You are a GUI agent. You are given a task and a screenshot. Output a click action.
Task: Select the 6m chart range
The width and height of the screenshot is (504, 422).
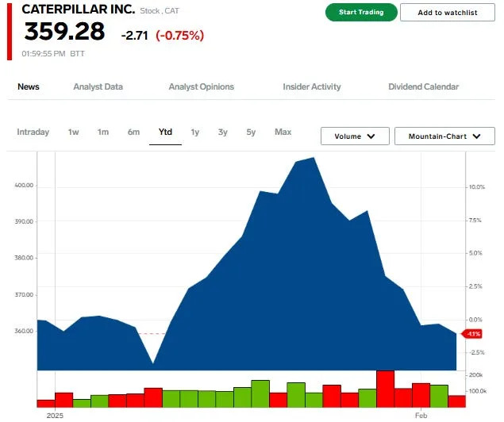point(133,132)
